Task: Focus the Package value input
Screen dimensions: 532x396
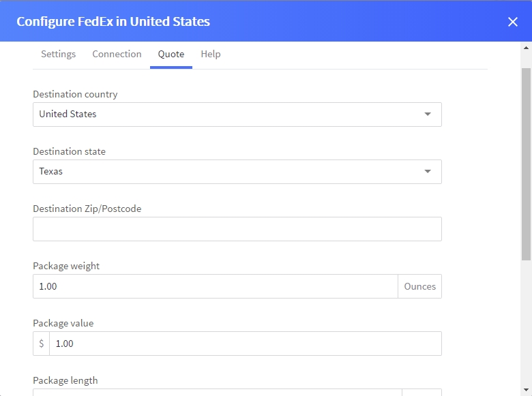Action: click(x=245, y=344)
